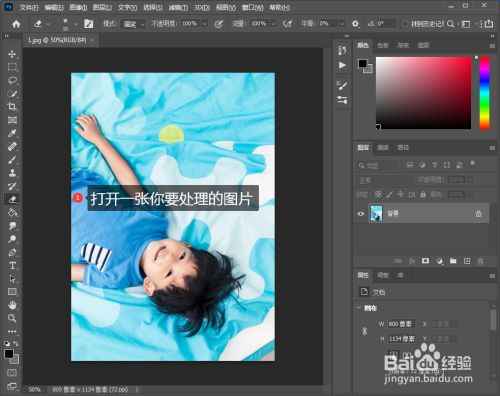Open the 滤镜(T) menu
The width and height of the screenshot is (500, 396).
click(178, 7)
